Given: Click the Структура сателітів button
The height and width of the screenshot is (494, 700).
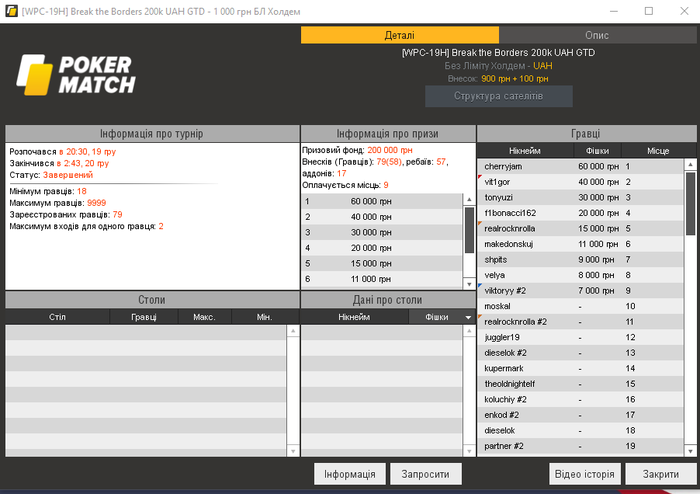Looking at the screenshot, I should 499,96.
